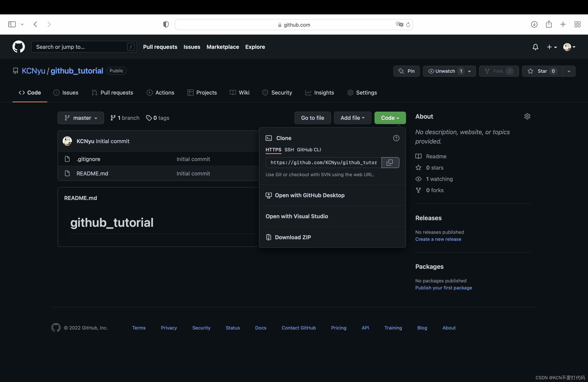Open repository Settings tab
Screen dimensions: 588x382
click(362, 93)
